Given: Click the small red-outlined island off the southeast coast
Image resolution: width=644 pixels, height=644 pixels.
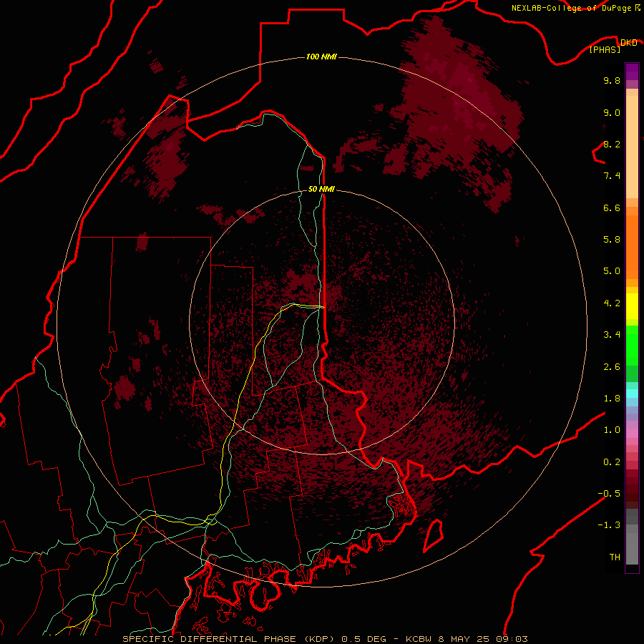Looking at the screenshot, I should [x=434, y=535].
